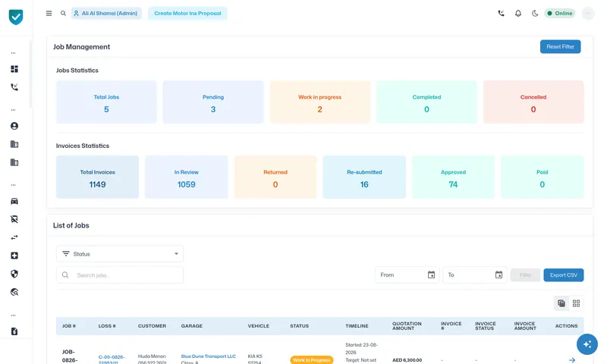Click the arrow action for first job
The width and height of the screenshot is (607, 364).
click(572, 360)
